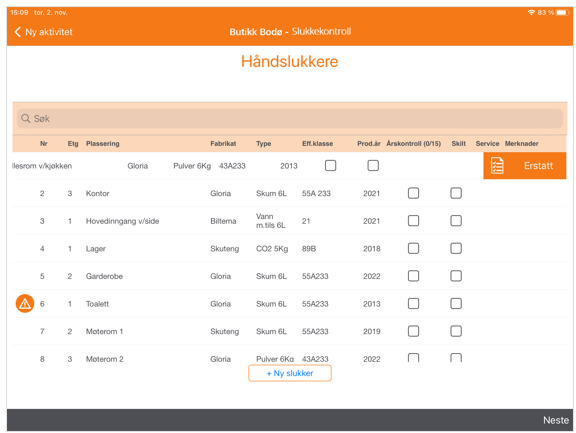Tap the back chevron beside Ny aktivitet
The image size is (576, 433).
pyautogui.click(x=17, y=32)
